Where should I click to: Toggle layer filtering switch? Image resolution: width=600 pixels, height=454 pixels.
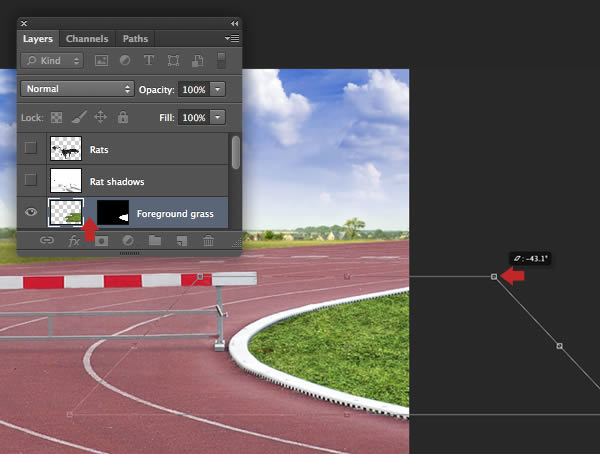(221, 60)
